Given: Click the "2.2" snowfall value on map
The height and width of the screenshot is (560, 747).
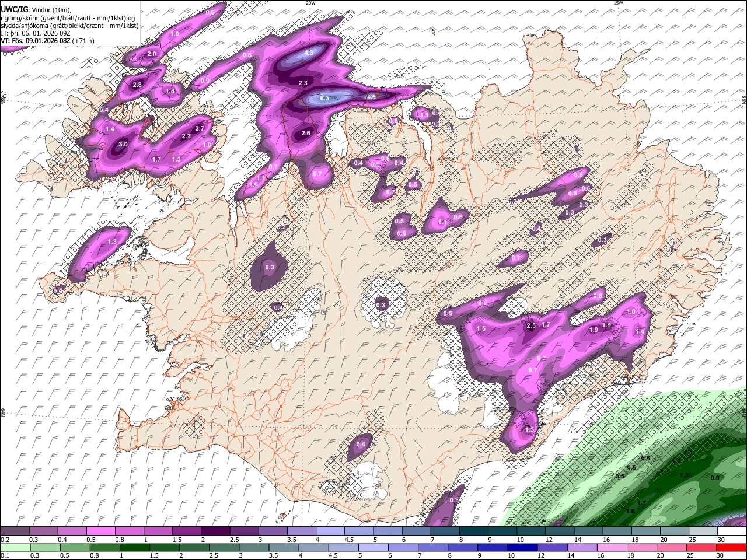Looking at the screenshot, I should tap(186, 136).
